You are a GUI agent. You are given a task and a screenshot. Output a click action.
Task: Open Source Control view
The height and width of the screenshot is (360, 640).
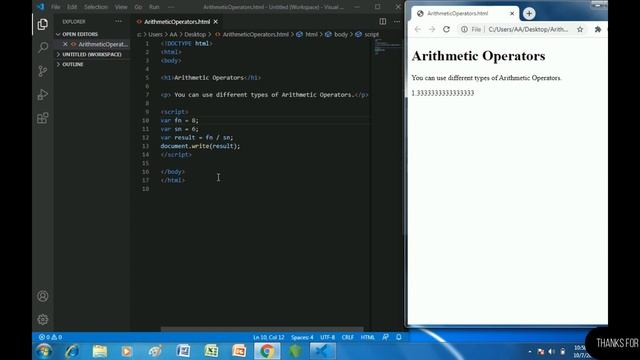42,71
